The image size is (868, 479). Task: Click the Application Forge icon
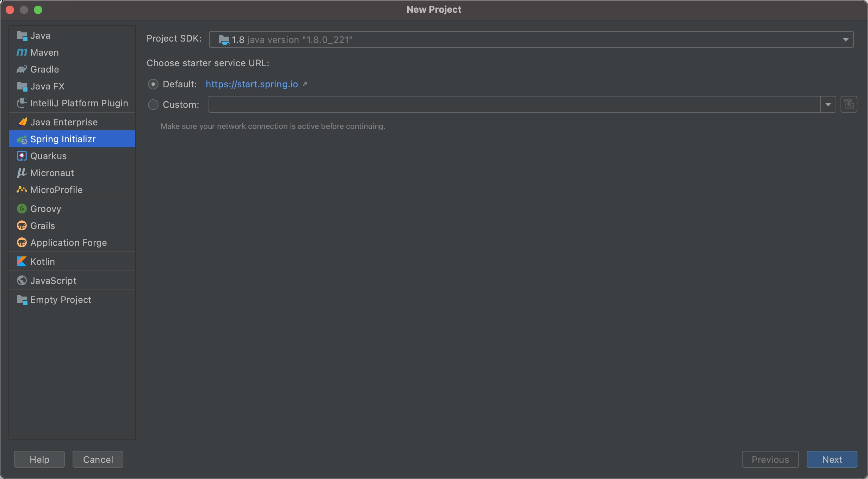click(22, 243)
